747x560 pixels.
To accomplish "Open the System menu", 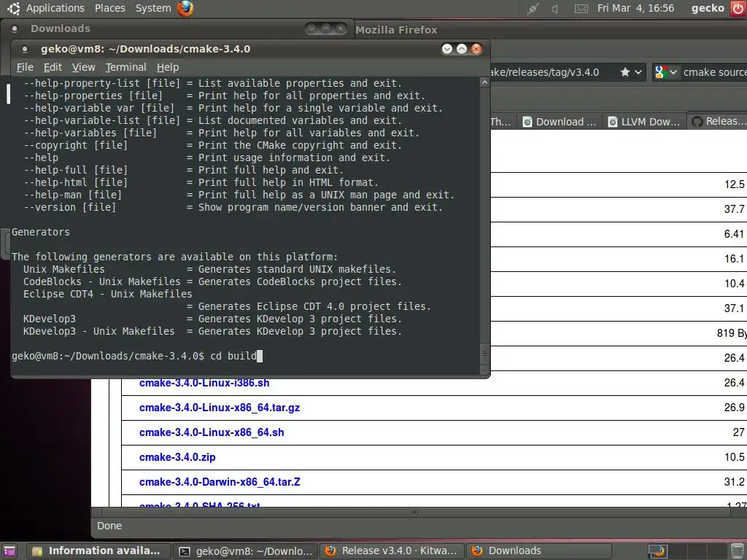I will 153,8.
